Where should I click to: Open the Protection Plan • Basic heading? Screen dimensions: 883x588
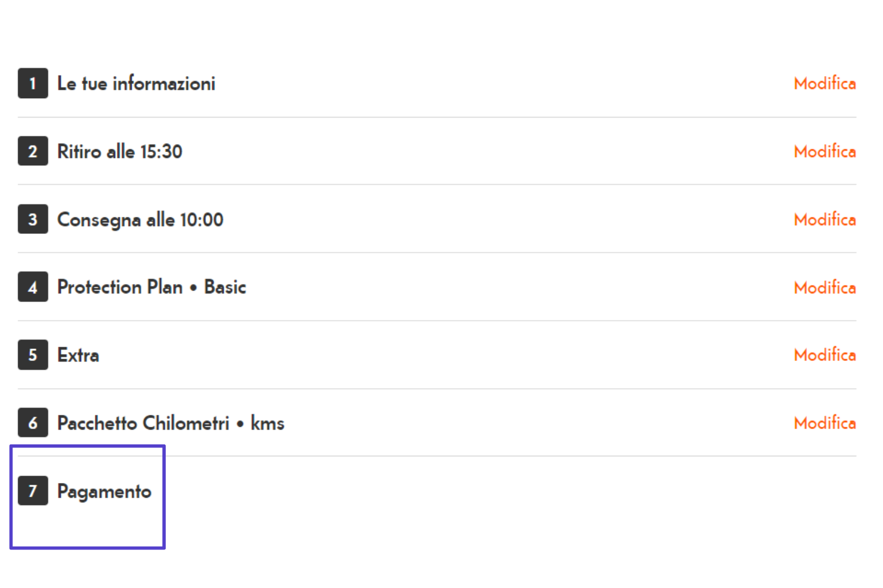pyautogui.click(x=152, y=287)
